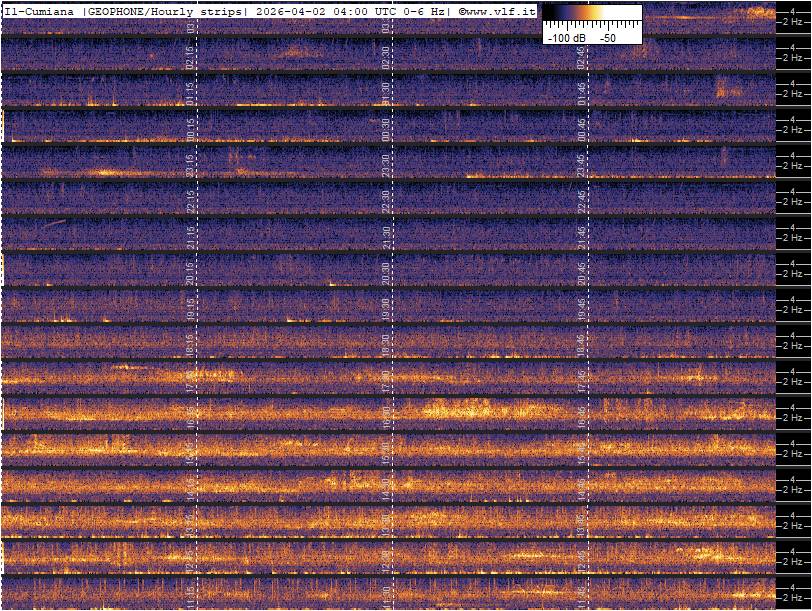Click the 23:15 time marker
Screen dimensions: 812x611
tap(190, 165)
